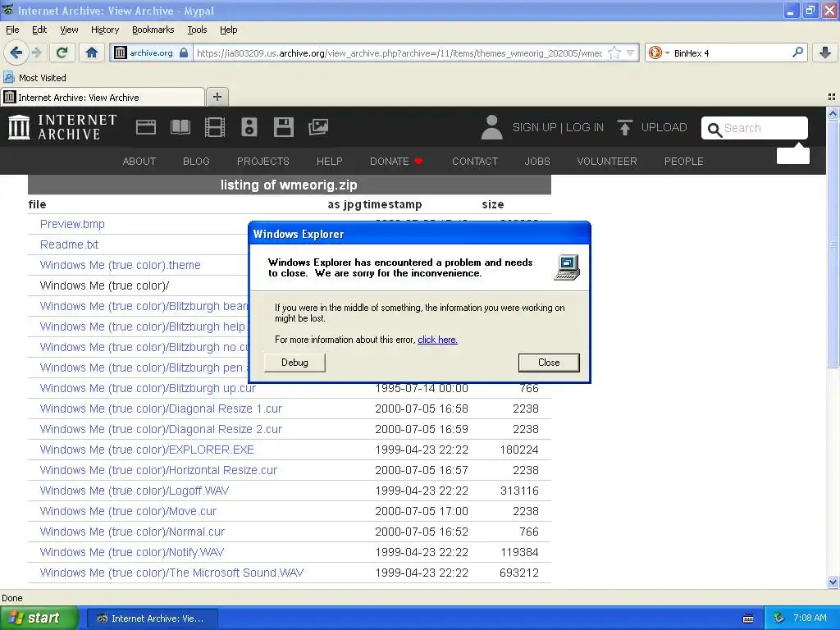Click the Most Visited bookmarks folder
Image resolution: width=840 pixels, height=630 pixels.
pyautogui.click(x=35, y=78)
